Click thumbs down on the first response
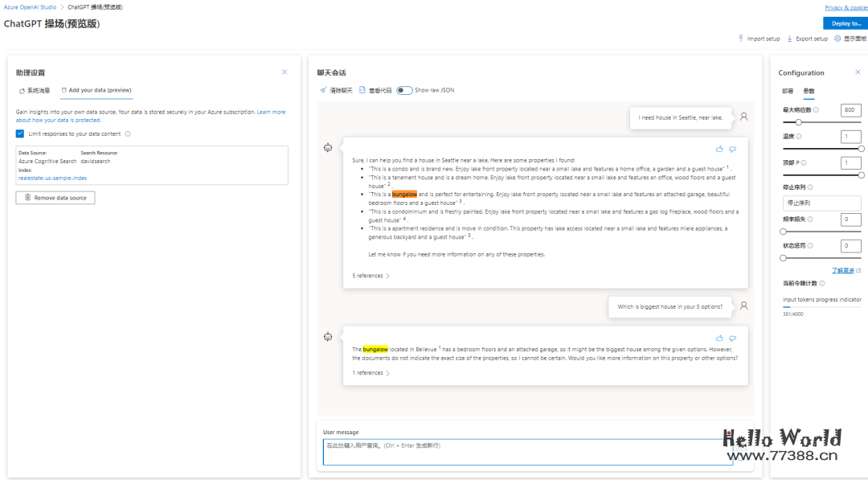Screen dimensions: 868x480 732,149
